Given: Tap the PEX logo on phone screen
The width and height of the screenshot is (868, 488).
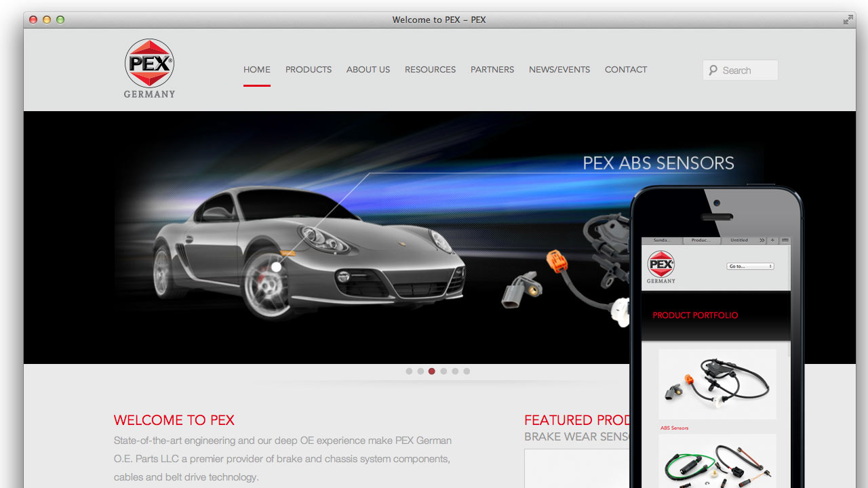Looking at the screenshot, I should (660, 266).
